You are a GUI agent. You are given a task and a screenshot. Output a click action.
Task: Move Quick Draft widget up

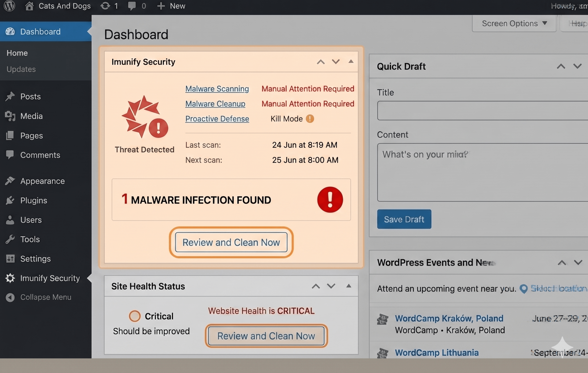pyautogui.click(x=561, y=66)
